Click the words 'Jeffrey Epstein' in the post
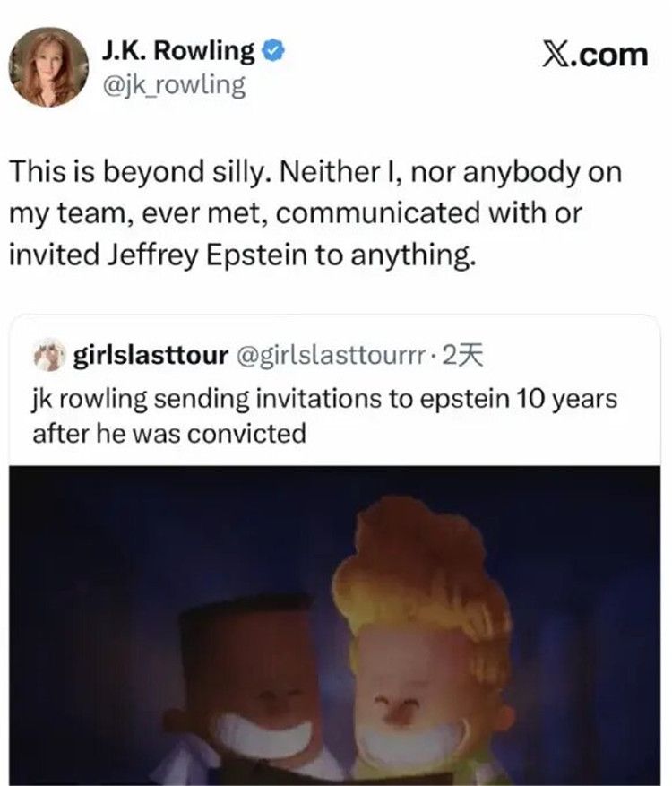The image size is (672, 786). coord(246,255)
